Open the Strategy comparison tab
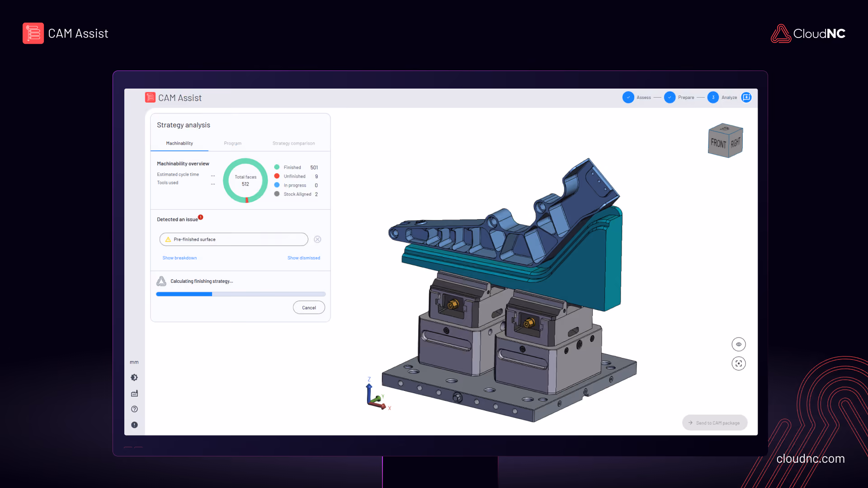This screenshot has height=488, width=868. coord(294,143)
